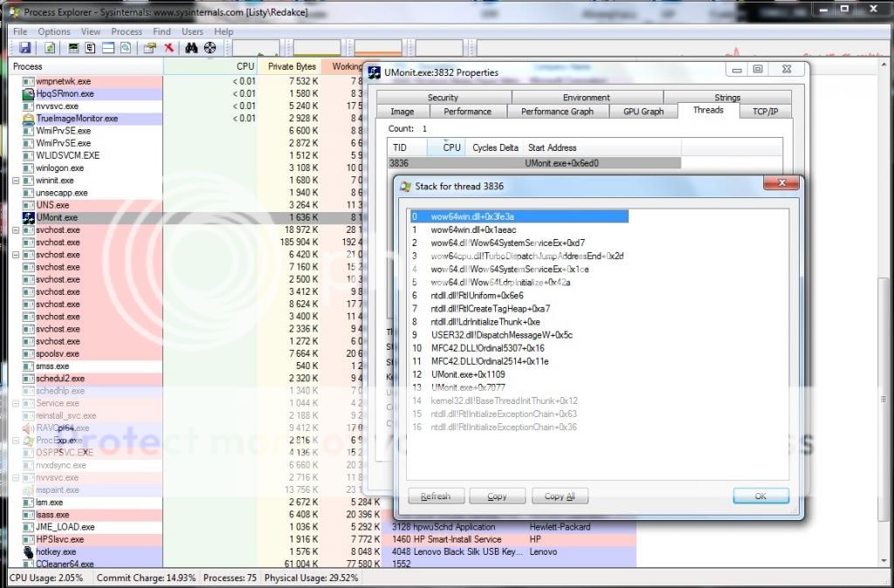The height and width of the screenshot is (588, 894).
Task: Click the HPSIsvc.exe process icon
Action: pos(29,539)
